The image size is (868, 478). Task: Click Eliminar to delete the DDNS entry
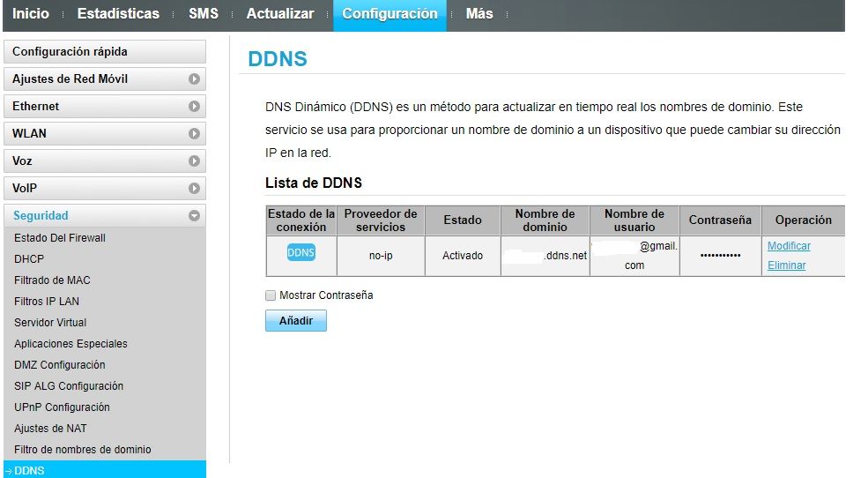pos(786,265)
